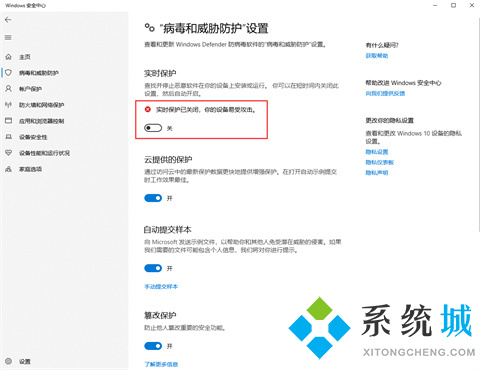Open the 隐私仪表板 link
Viewport: 480px width, 370px height.
(380, 162)
